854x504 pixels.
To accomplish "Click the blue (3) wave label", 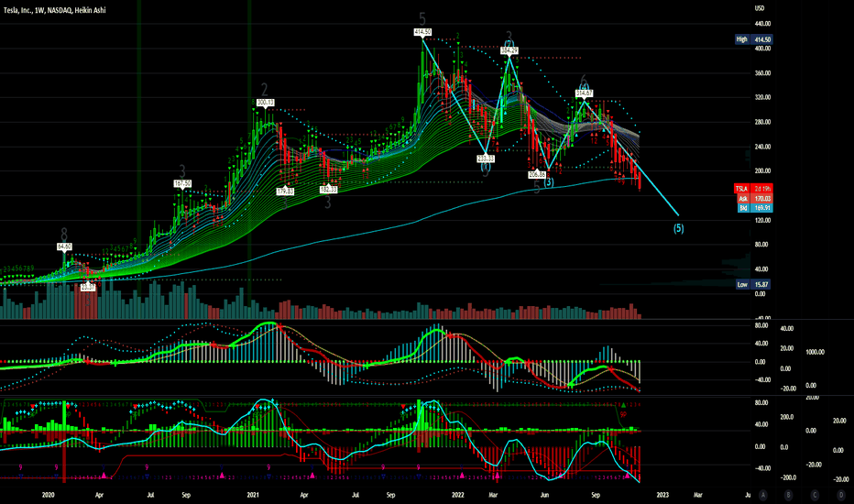I will pos(549,182).
